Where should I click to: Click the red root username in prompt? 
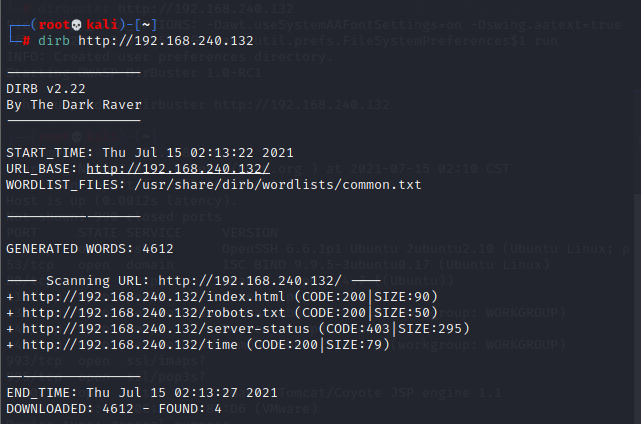(x=54, y=25)
